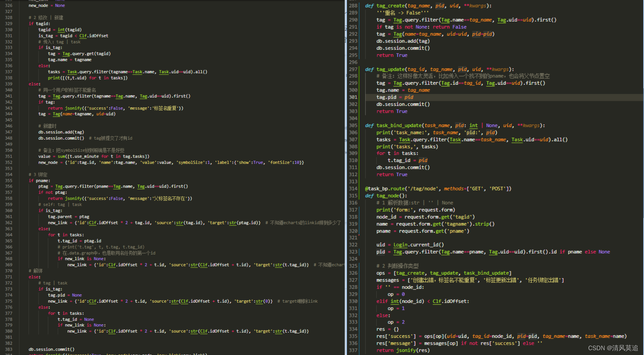Click the "res = {}" line
The height and width of the screenshot is (355, 644).
(x=387, y=329)
